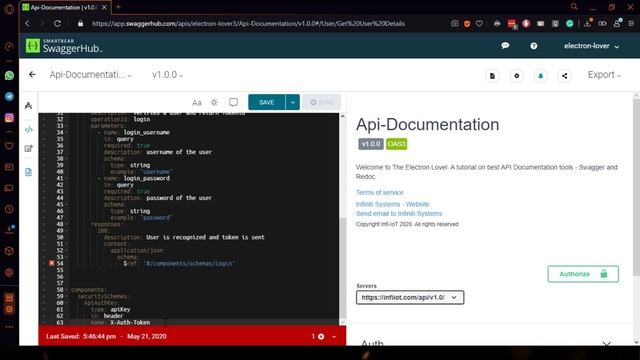
Task: Open WhatsApp in the Opera sidebar
Action: 9,76
